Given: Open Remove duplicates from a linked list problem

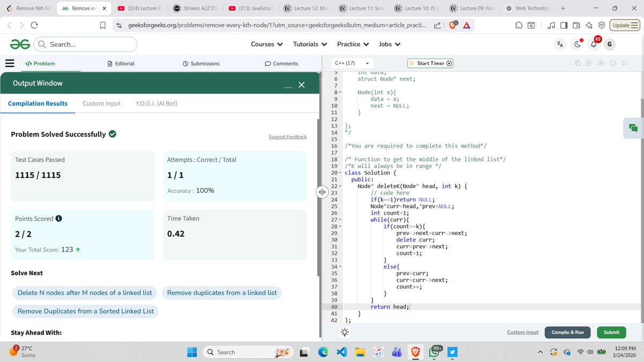Looking at the screenshot, I should click(222, 293).
